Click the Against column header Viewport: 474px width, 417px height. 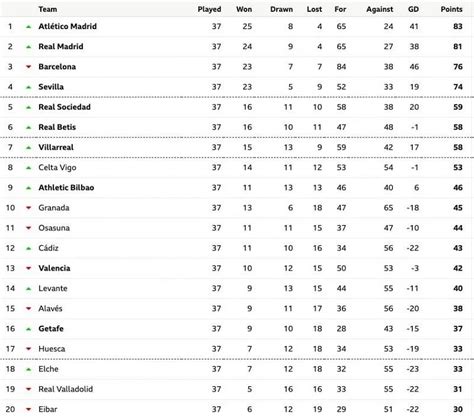point(380,9)
